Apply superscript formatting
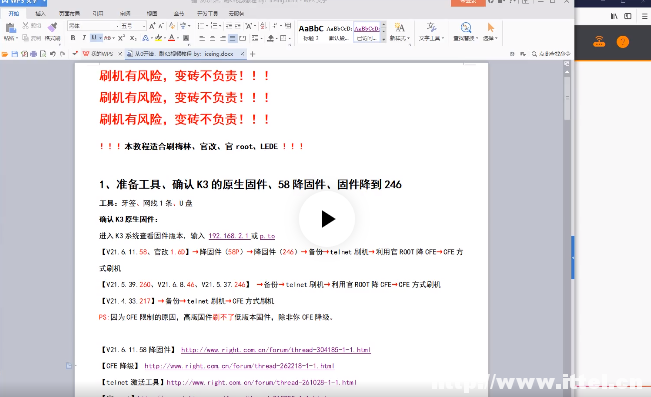 tap(121, 38)
